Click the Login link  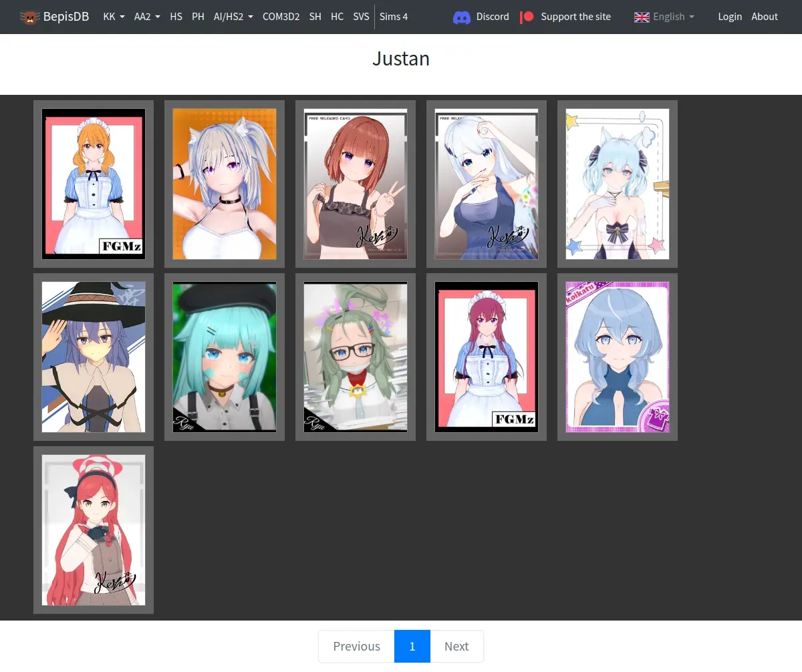pos(730,17)
